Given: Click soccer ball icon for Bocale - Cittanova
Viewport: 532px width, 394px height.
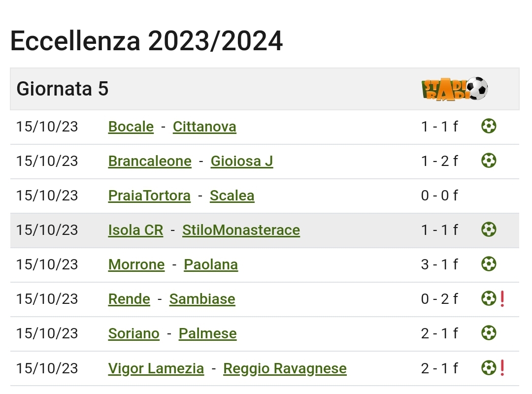Looking at the screenshot, I should click(x=489, y=126).
